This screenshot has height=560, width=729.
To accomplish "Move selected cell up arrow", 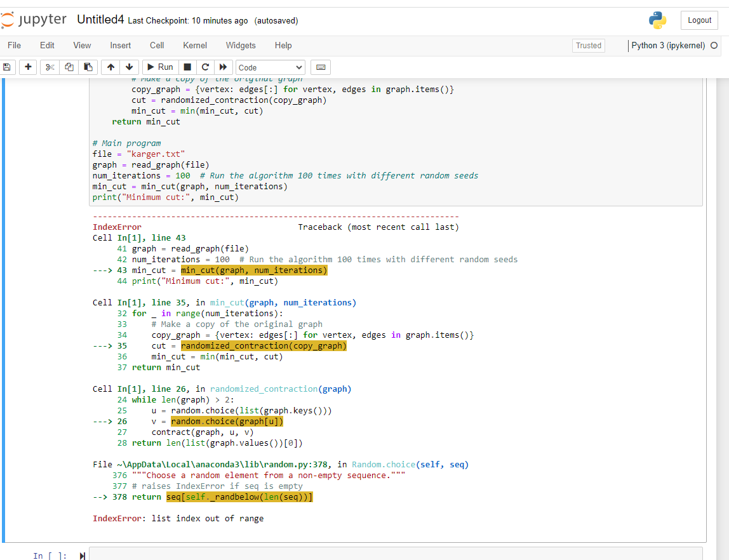I will tap(110, 67).
